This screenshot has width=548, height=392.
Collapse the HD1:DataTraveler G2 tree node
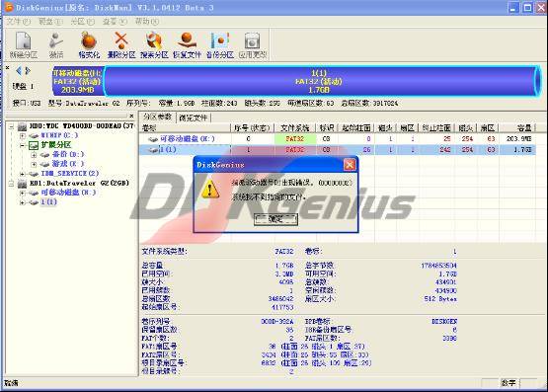(x=11, y=183)
